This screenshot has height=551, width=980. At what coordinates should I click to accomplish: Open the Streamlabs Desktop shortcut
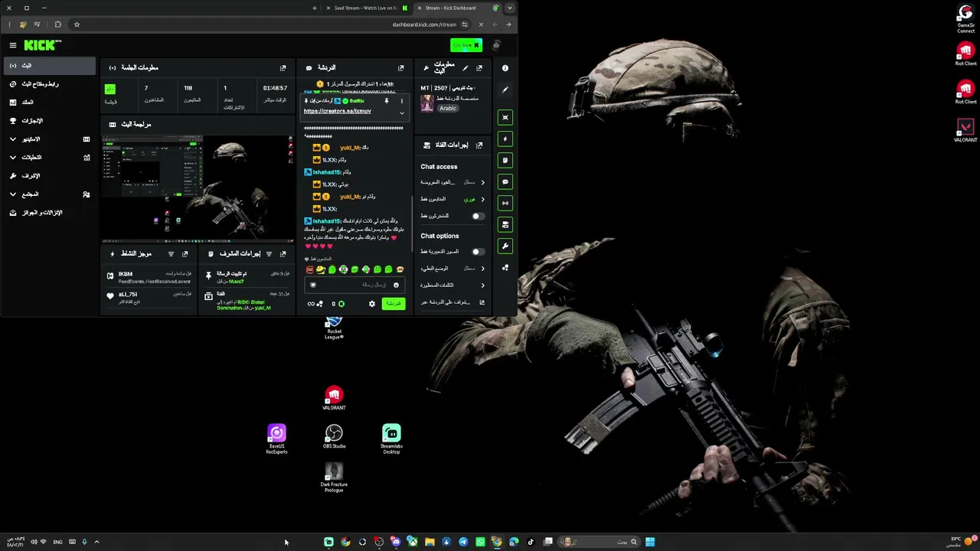coord(391,439)
